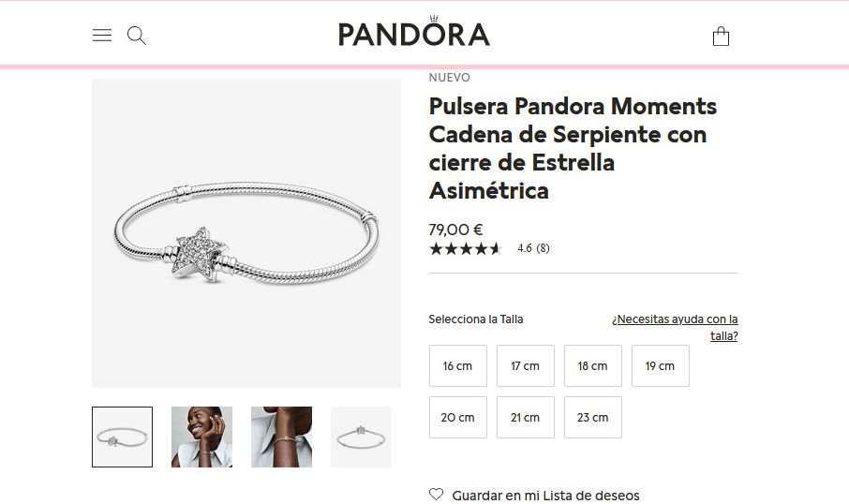Choose the 21 cm size option
This screenshot has height=504, width=849.
click(x=525, y=418)
